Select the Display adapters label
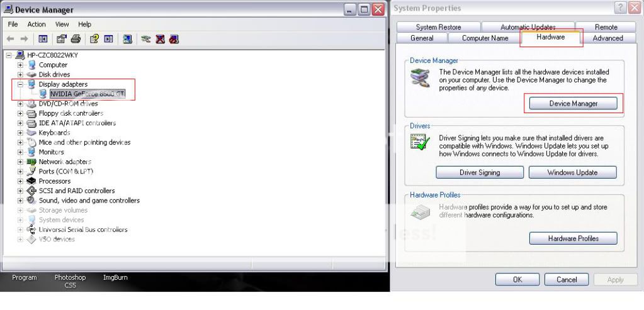 (63, 84)
